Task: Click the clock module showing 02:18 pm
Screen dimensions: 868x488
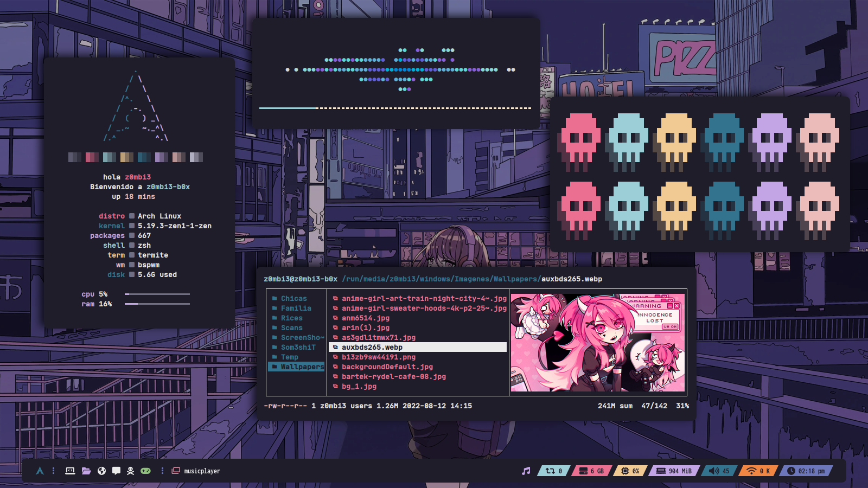Action: (806, 471)
